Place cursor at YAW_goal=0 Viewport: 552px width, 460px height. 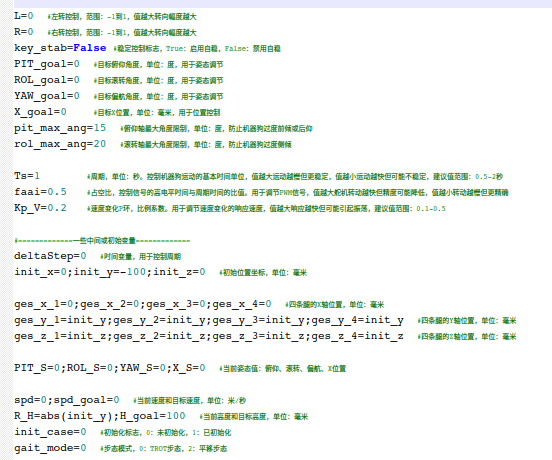47,96
